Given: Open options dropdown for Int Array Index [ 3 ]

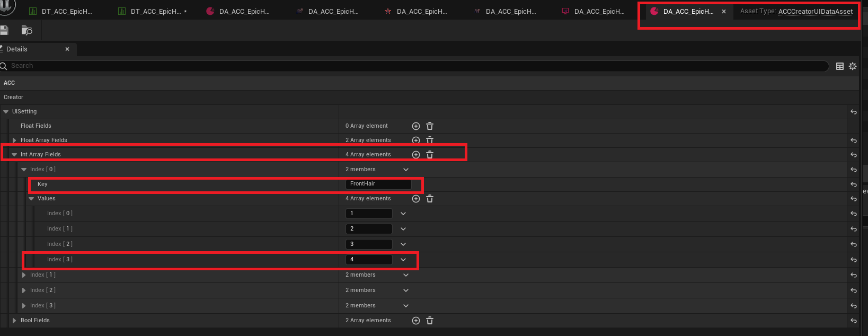Looking at the screenshot, I should point(406,306).
